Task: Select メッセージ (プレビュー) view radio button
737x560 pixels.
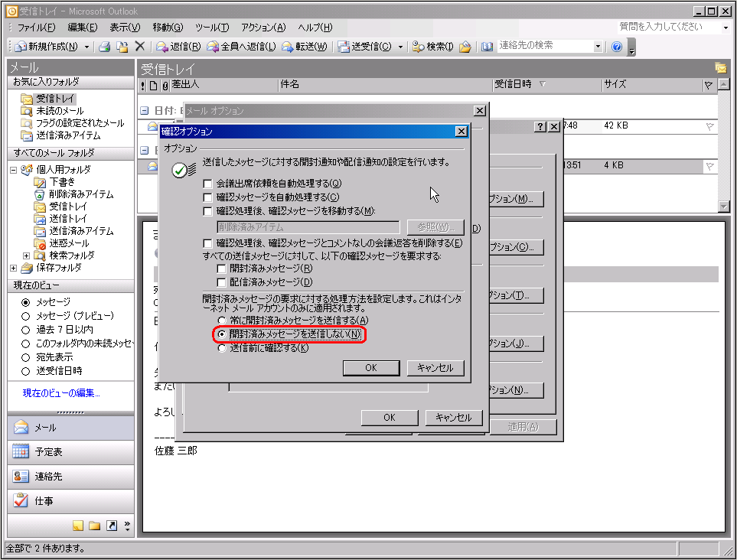Action: click(x=26, y=316)
